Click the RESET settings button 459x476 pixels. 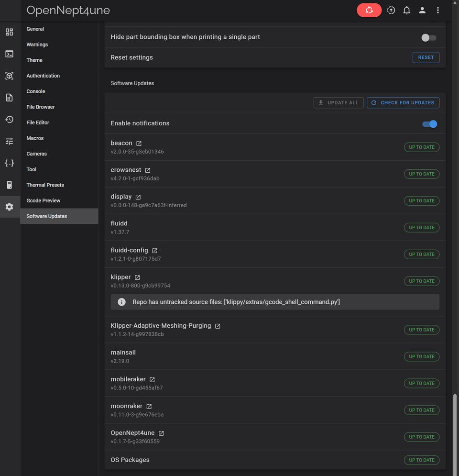pyautogui.click(x=426, y=57)
